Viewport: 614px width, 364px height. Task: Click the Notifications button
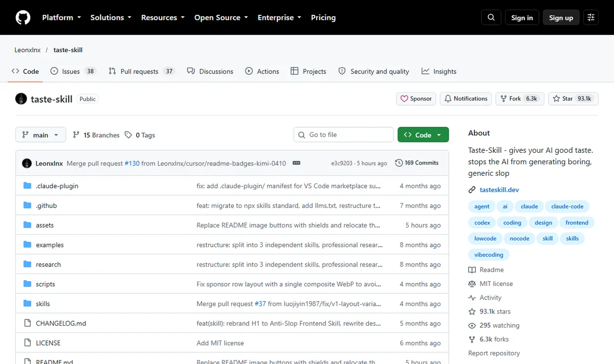[466, 99]
